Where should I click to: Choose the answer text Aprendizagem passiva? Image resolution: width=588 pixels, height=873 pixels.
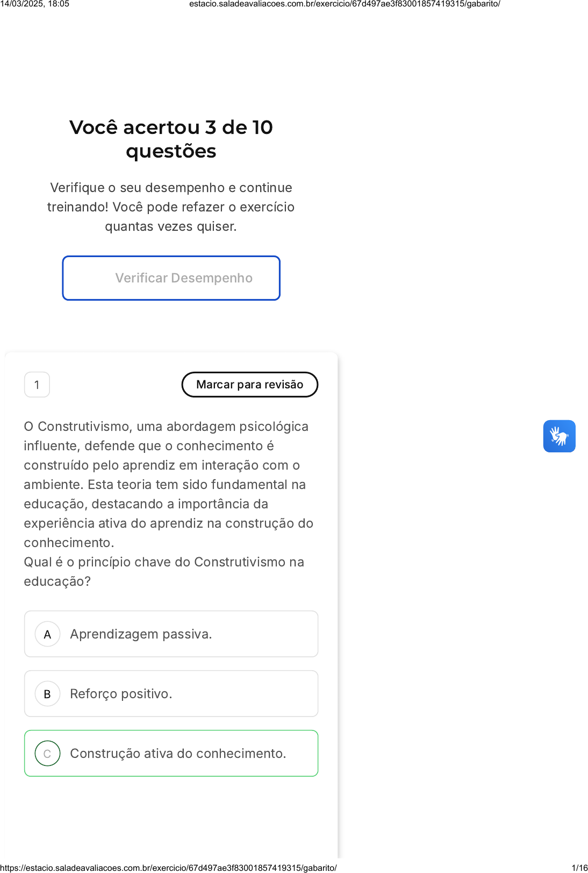141,634
